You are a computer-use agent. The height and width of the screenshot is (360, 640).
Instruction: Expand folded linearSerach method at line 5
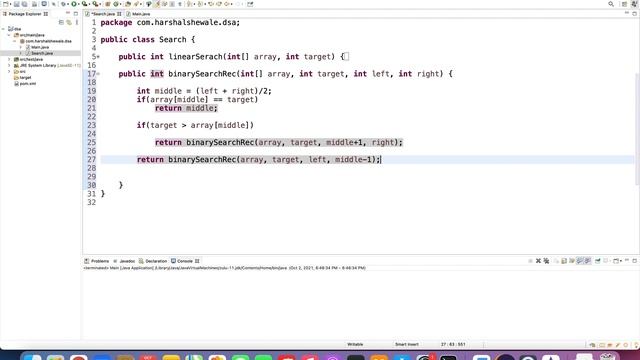98,57
